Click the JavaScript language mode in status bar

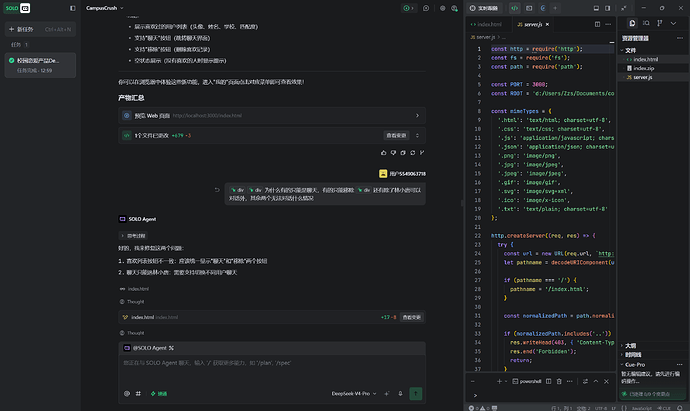[641, 408]
